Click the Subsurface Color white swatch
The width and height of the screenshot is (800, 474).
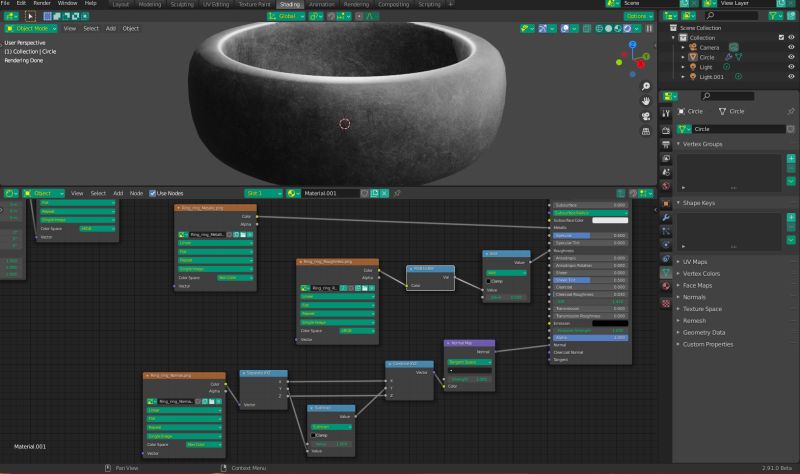pos(610,220)
